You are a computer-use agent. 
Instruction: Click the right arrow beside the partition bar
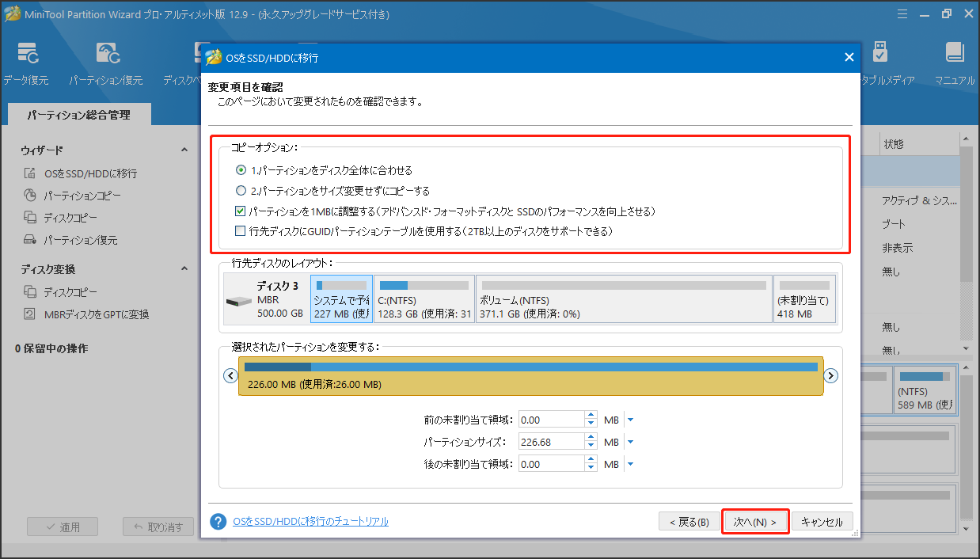pyautogui.click(x=830, y=375)
